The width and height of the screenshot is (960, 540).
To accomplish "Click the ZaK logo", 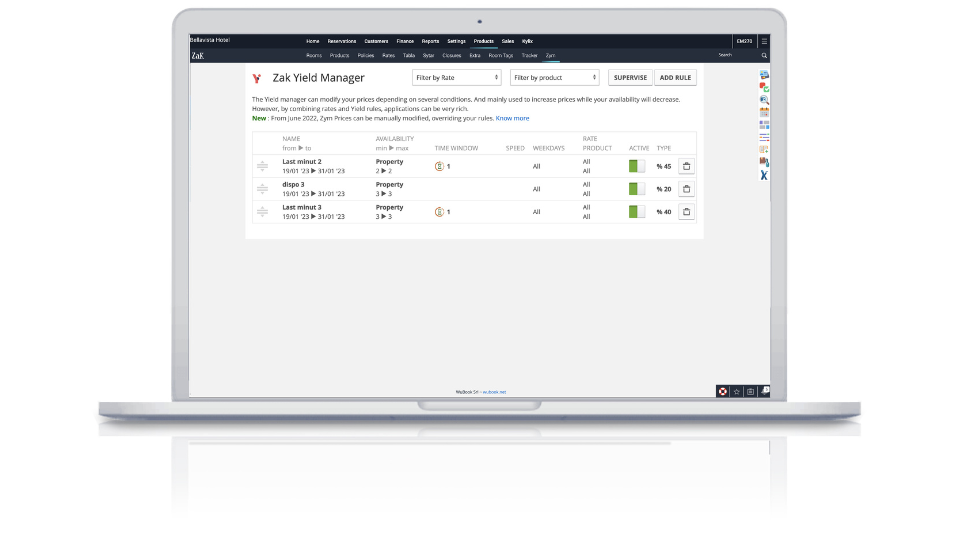I will point(198,56).
